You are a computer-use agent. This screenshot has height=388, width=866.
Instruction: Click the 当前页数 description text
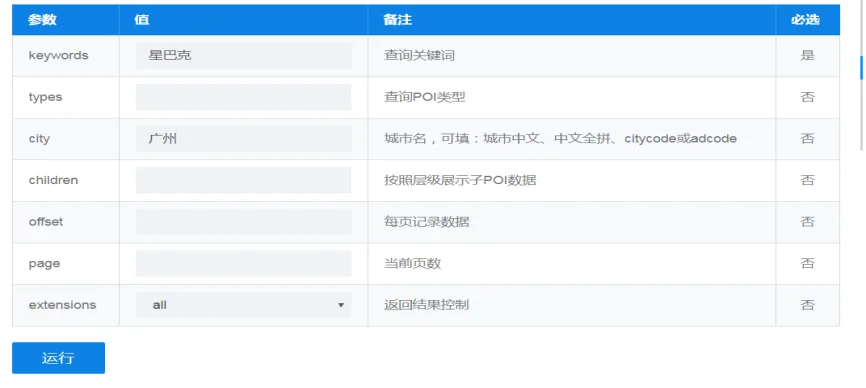coord(413,263)
